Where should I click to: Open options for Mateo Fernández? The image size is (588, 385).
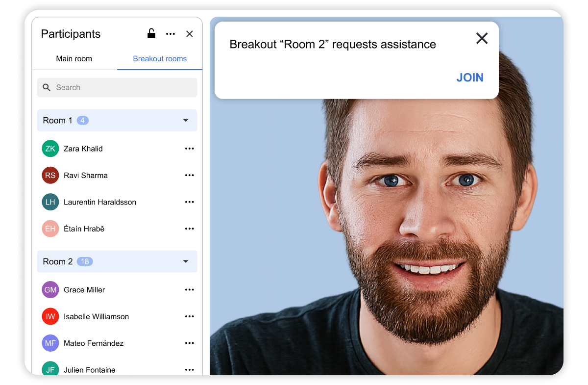tap(190, 343)
